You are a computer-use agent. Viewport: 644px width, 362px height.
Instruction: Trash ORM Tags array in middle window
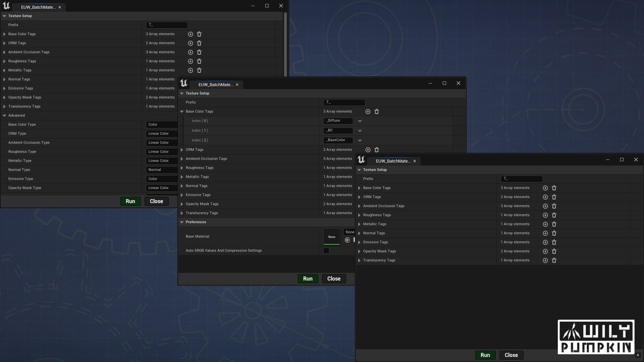(377, 150)
